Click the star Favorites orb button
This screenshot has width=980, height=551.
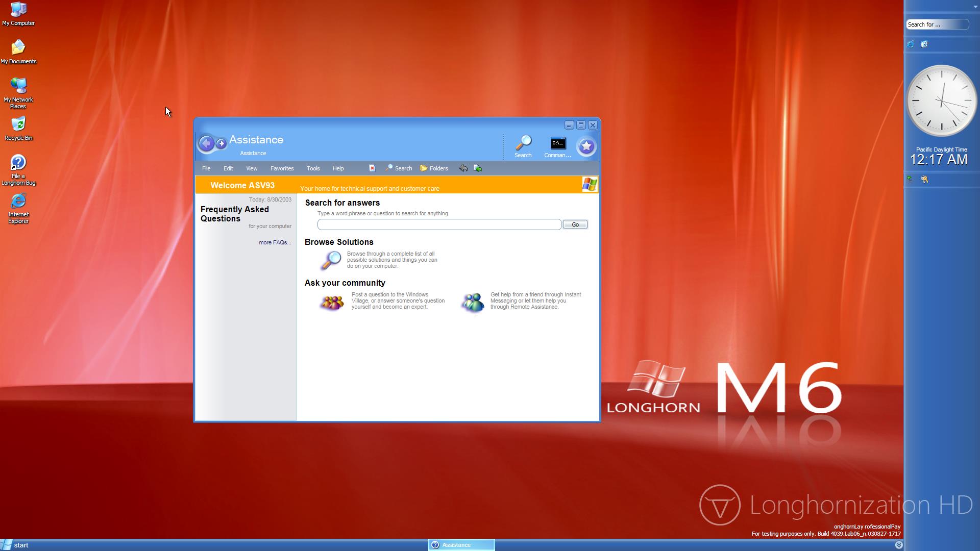coord(586,147)
